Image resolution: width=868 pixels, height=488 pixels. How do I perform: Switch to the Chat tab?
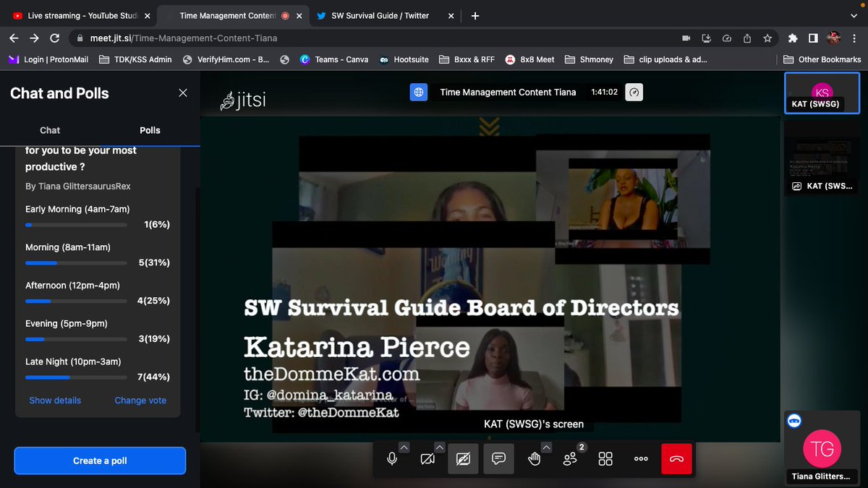click(50, 130)
